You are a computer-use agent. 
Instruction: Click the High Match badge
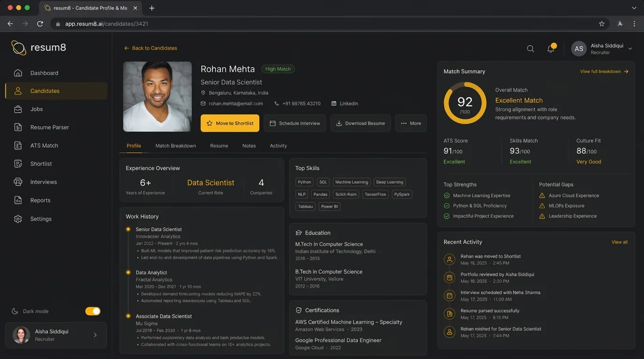pyautogui.click(x=278, y=69)
